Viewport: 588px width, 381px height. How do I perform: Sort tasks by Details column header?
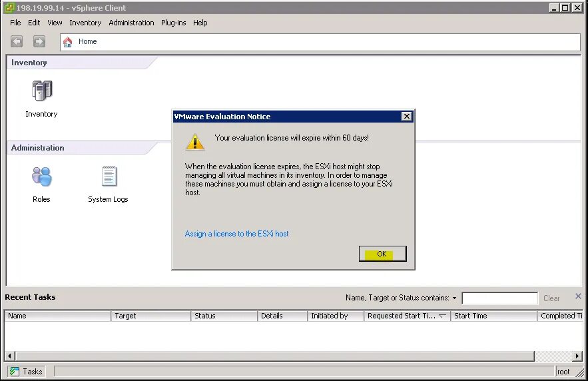[x=282, y=316]
